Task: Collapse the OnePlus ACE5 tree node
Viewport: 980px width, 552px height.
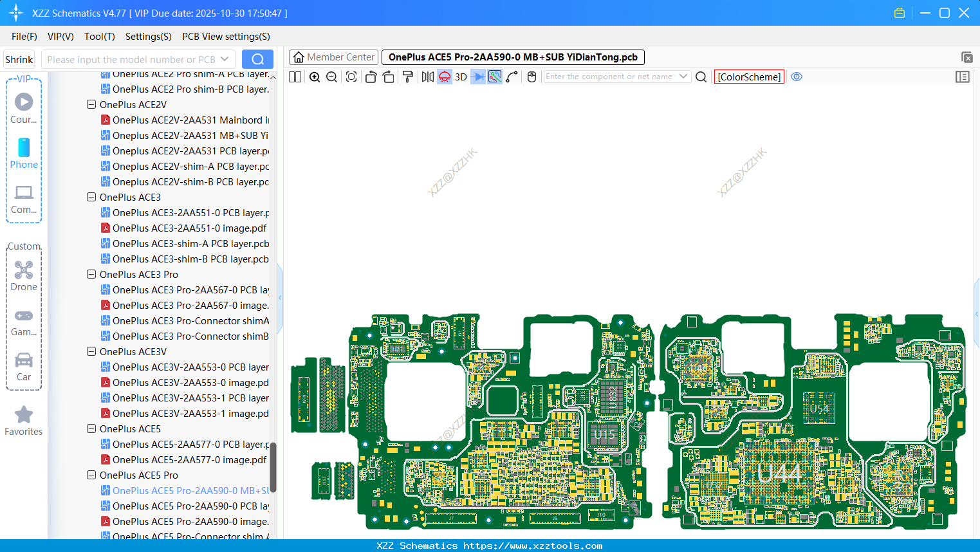Action: [91, 428]
